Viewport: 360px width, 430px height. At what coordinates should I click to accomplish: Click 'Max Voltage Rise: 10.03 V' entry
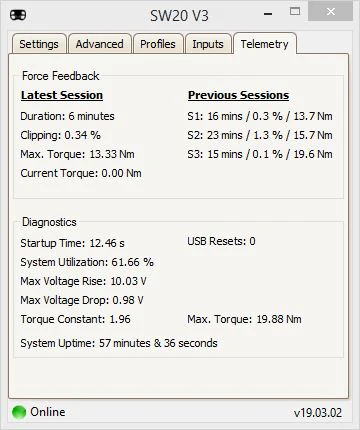pos(83,281)
